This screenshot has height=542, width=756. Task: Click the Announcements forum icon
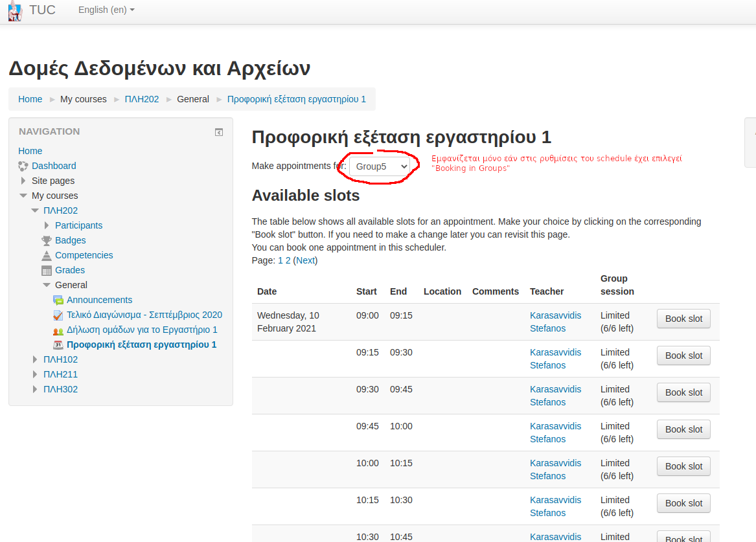point(58,300)
